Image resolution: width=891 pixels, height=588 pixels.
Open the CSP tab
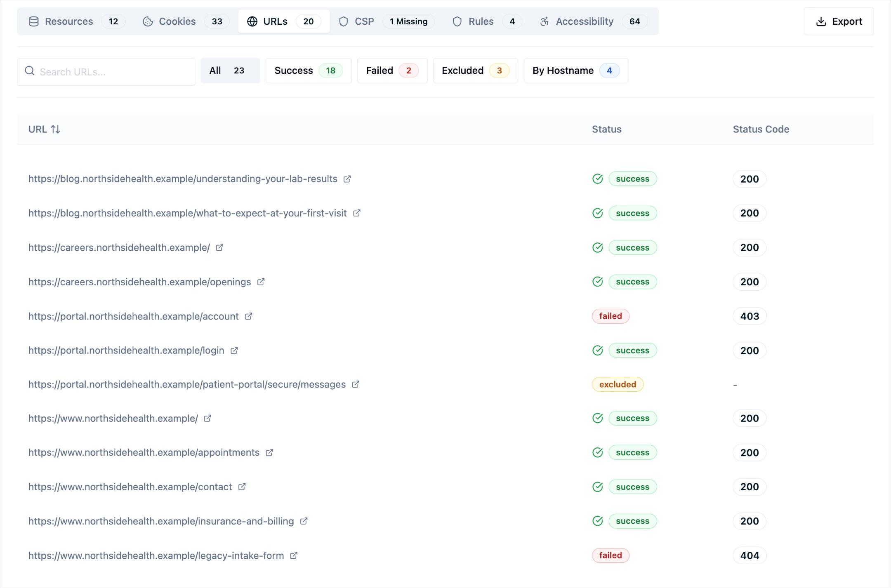387,21
